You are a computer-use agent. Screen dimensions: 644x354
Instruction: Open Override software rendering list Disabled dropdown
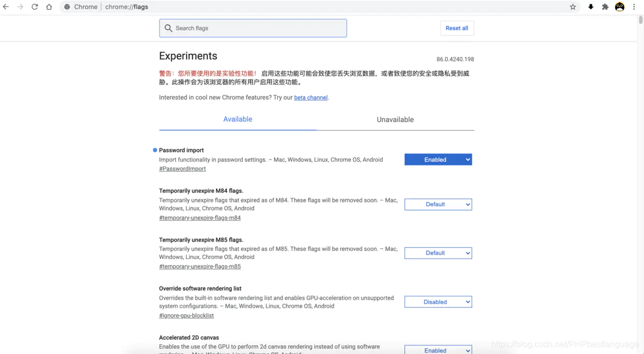click(438, 302)
